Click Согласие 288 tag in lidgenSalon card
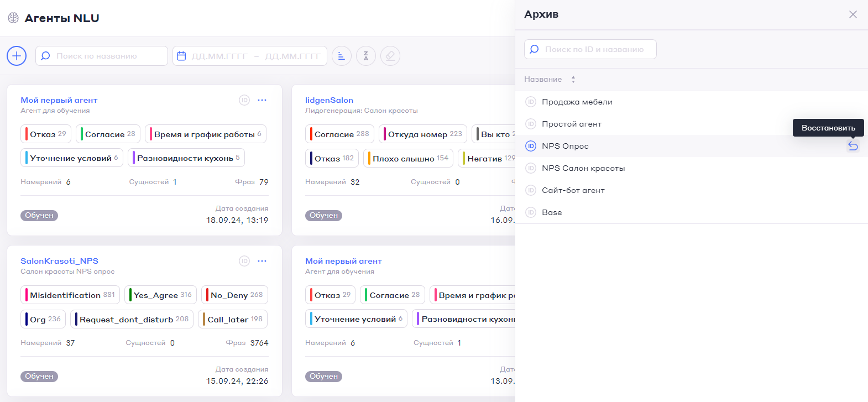 [339, 134]
